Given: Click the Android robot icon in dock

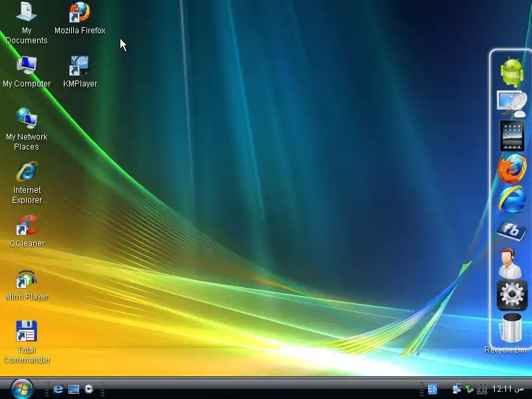Looking at the screenshot, I should [x=511, y=72].
